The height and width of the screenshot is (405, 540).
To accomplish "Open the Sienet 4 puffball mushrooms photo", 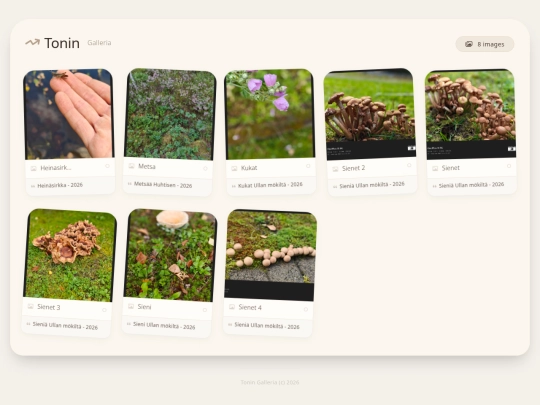I will (x=270, y=255).
